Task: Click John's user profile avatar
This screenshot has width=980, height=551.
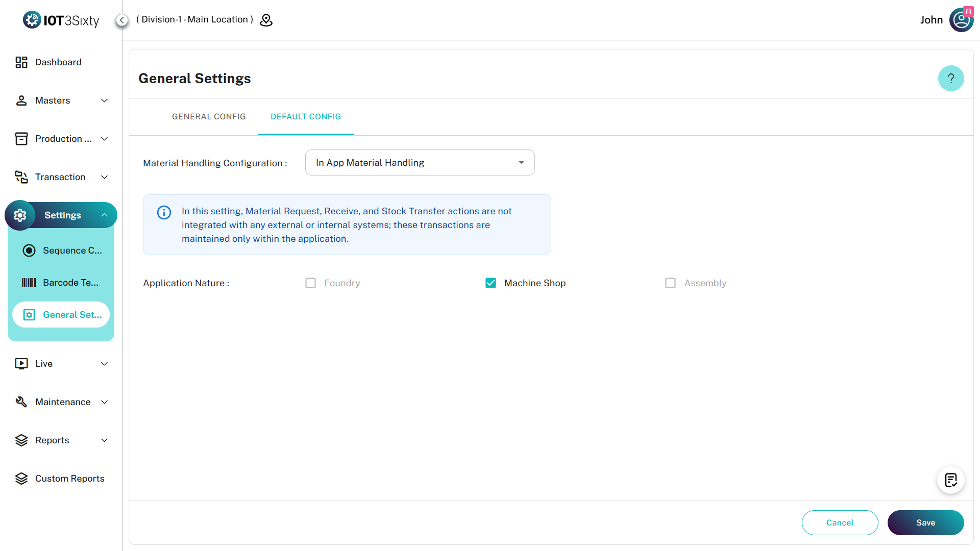Action: 961,20
